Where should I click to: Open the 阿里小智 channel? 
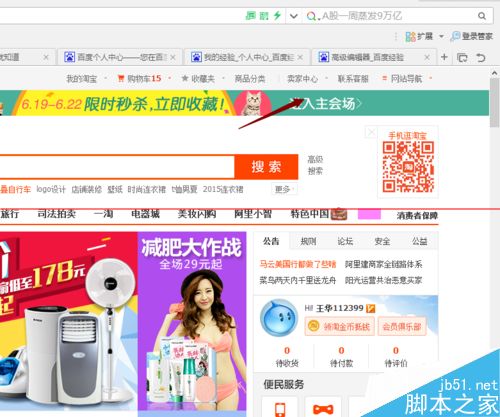(x=253, y=214)
